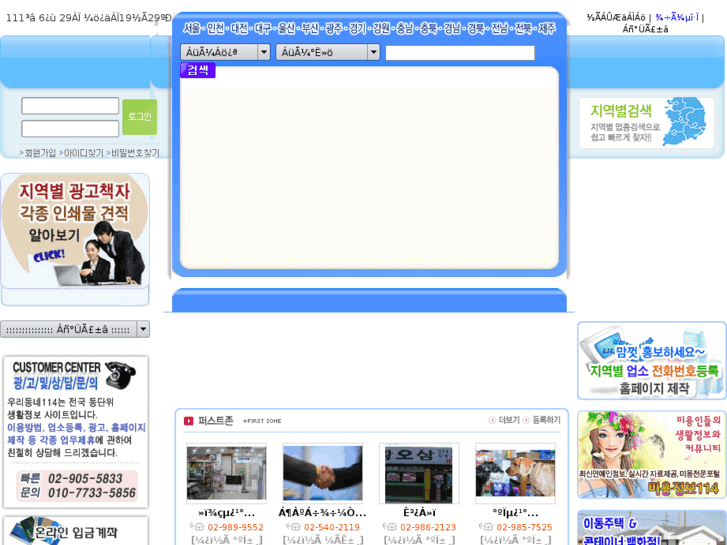Select the 경기 region tab
The width and height of the screenshot is (727, 545).
coord(357,29)
